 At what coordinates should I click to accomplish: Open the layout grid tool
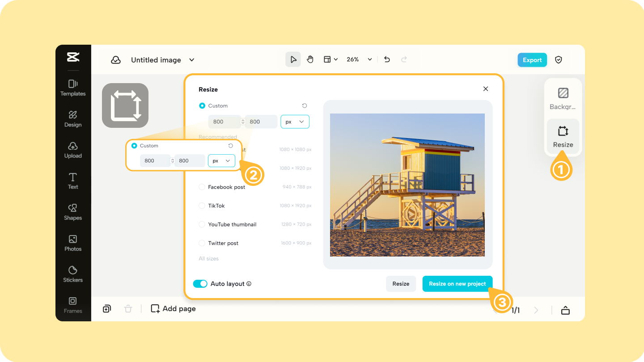327,59
